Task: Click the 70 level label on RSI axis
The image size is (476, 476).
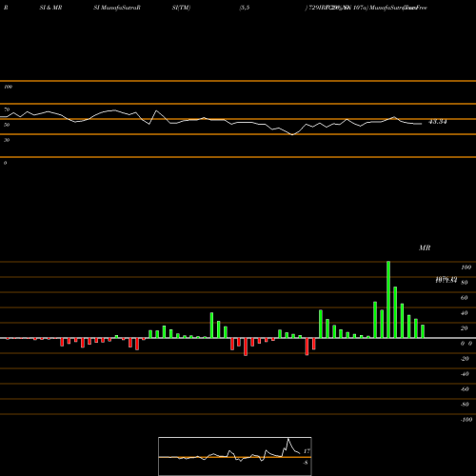Action: coord(7,109)
